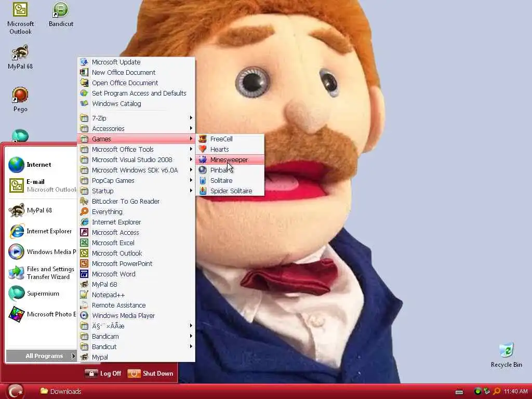Open the Everything search tray icon
This screenshot has height=399, width=532.
[x=496, y=392]
